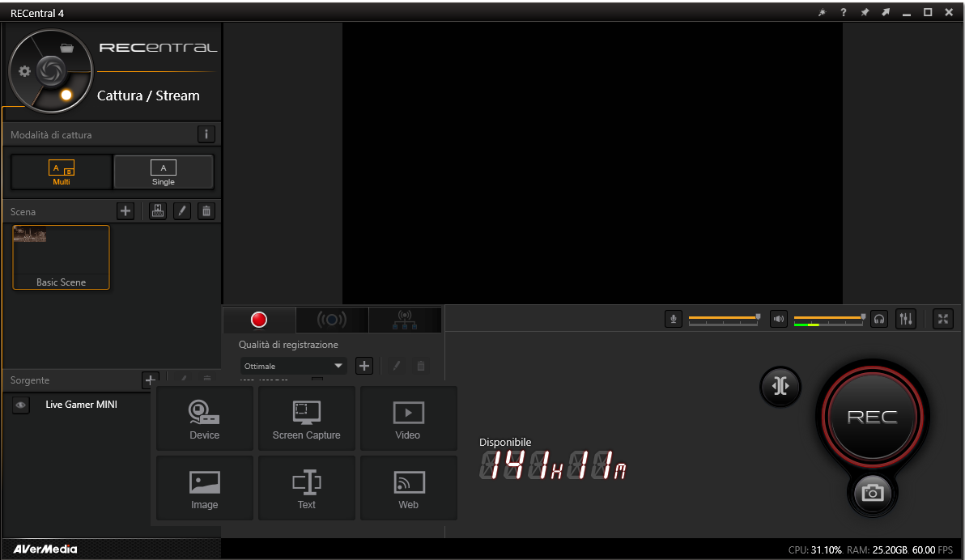Edit the scene using the Scena pencil icon
The image size is (965, 560).
182,211
